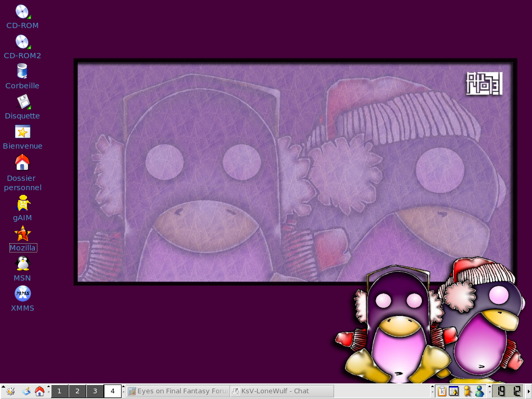Open the KDE K menu gear icon
Image resolution: width=532 pixels, height=399 pixels.
point(10,391)
